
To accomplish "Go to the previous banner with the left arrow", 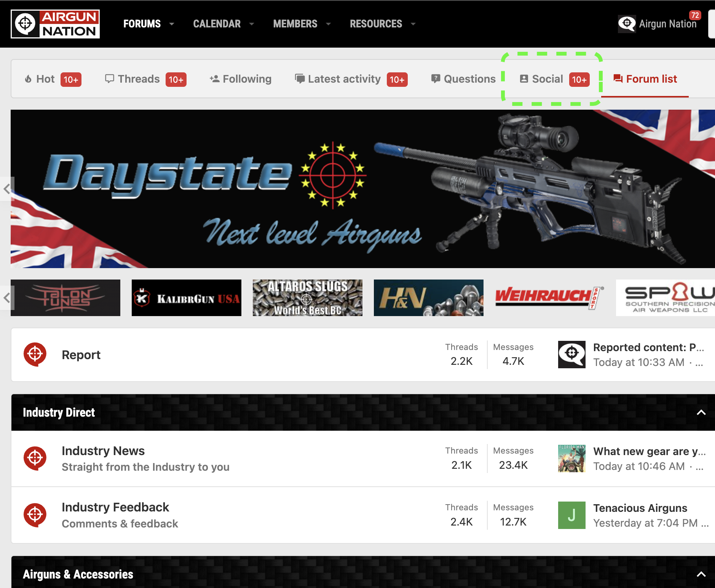I will point(7,189).
